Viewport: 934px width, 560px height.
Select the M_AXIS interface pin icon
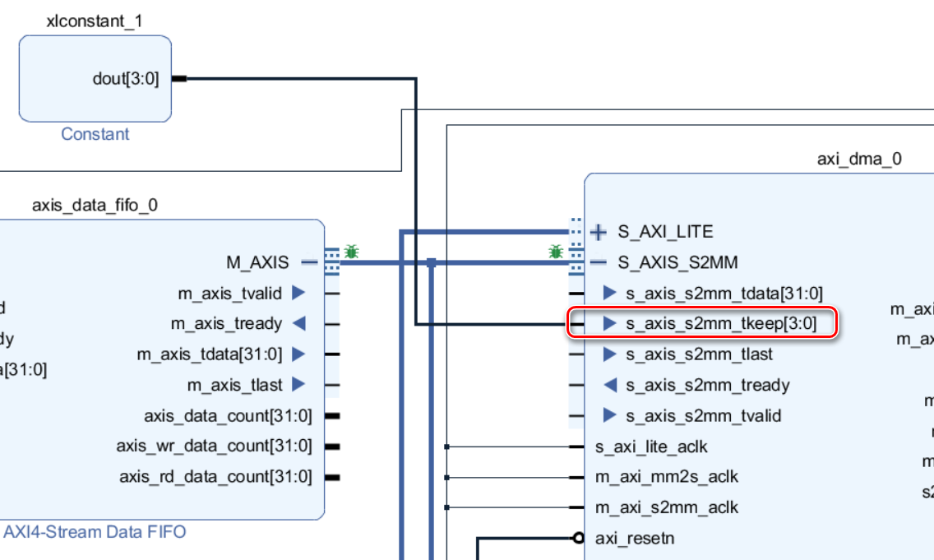pyautogui.click(x=332, y=261)
